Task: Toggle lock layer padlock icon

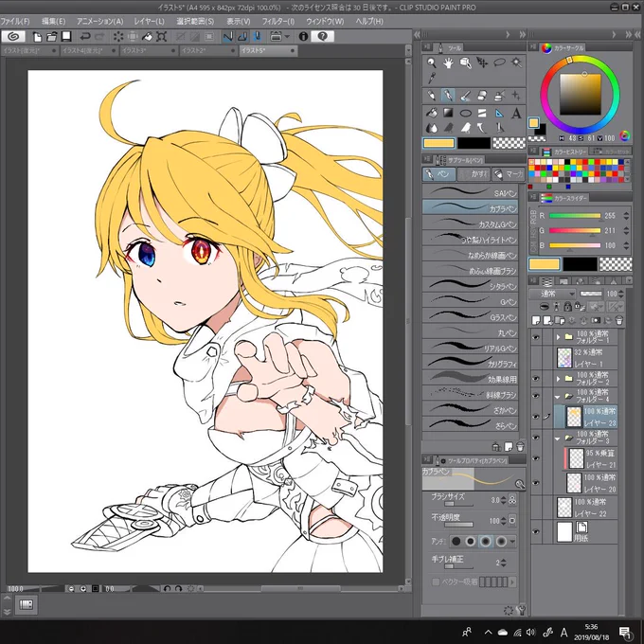Action: point(567,307)
